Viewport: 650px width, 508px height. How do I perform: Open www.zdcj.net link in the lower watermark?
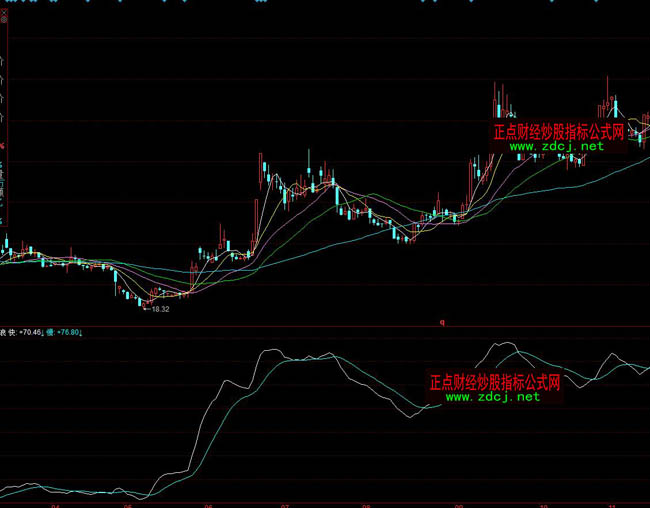(x=492, y=396)
